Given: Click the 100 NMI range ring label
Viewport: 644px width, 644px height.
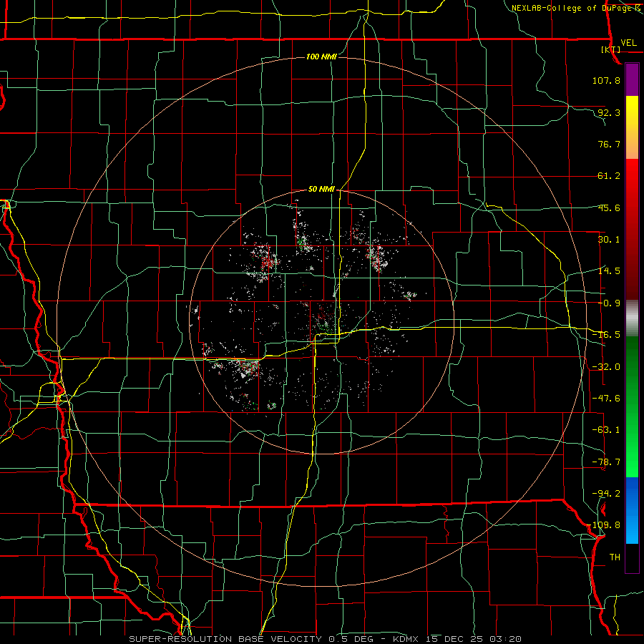Looking at the screenshot, I should (x=321, y=57).
